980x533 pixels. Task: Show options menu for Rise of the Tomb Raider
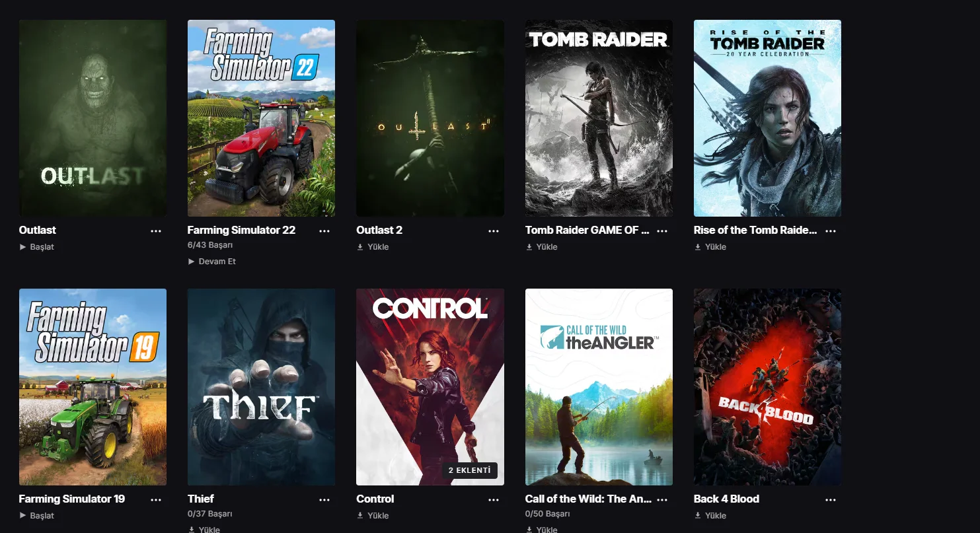coord(831,231)
